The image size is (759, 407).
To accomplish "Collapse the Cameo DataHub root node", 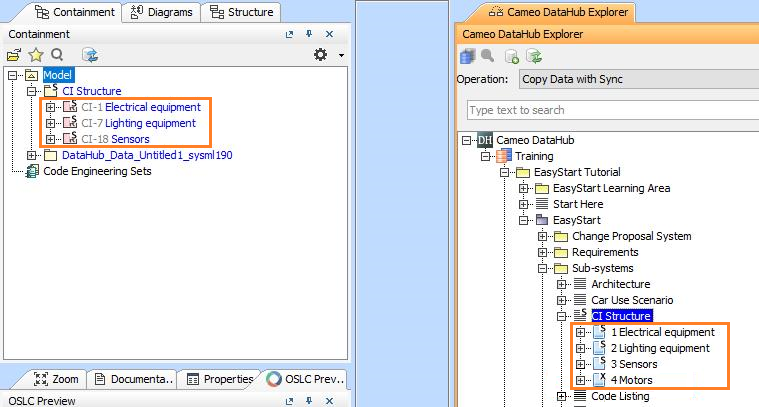I will pos(467,140).
